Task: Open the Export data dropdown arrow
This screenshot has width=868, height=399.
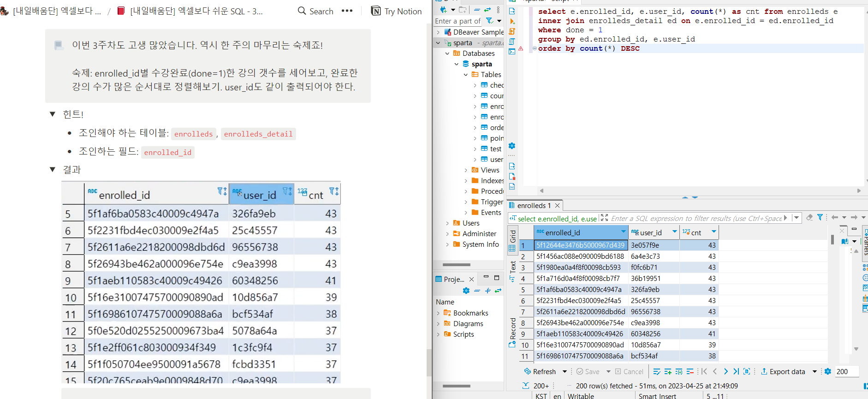Action: point(814,371)
